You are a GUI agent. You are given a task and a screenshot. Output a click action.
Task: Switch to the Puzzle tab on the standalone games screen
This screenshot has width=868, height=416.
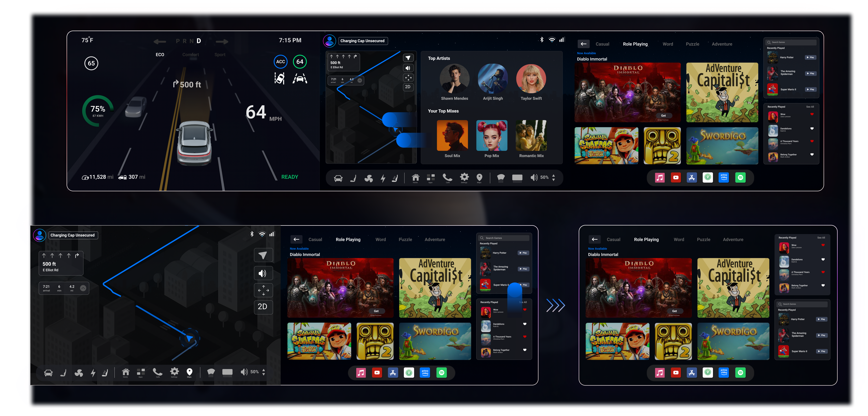pyautogui.click(x=704, y=240)
